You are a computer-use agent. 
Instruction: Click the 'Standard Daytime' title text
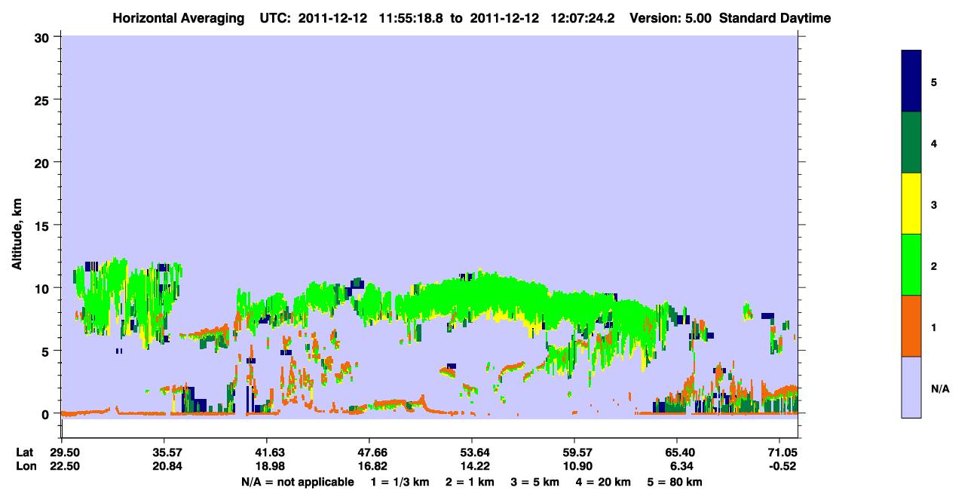pyautogui.click(x=775, y=18)
